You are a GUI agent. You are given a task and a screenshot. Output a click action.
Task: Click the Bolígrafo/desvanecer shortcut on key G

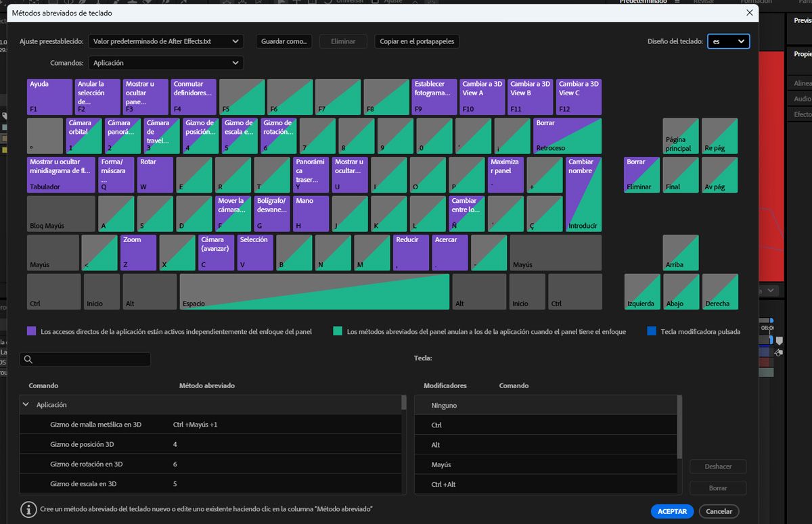pyautogui.click(x=272, y=213)
